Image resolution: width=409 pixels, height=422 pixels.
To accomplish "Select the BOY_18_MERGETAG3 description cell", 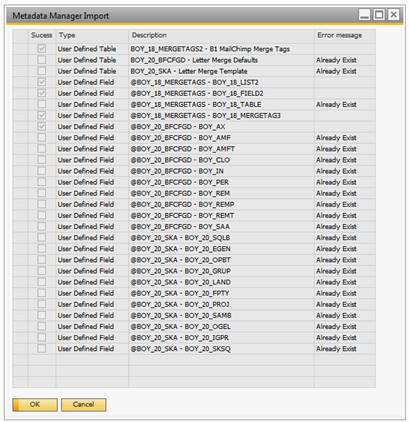I will click(221, 116).
